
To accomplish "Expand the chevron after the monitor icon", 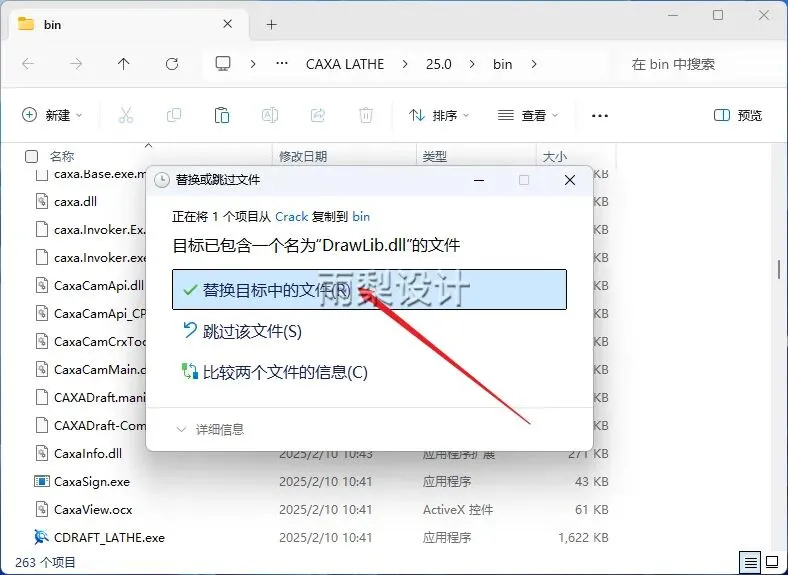I will [x=253, y=64].
